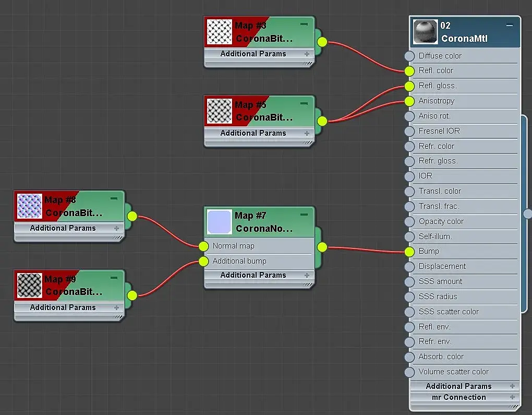Select the Map #5 node title
Screen dimensions: 532x415
coord(263,111)
